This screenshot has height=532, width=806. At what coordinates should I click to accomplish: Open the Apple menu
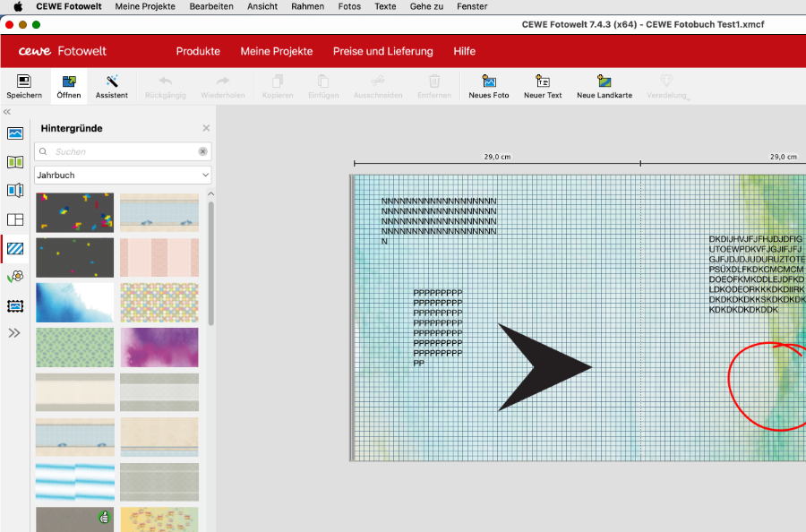click(x=18, y=6)
